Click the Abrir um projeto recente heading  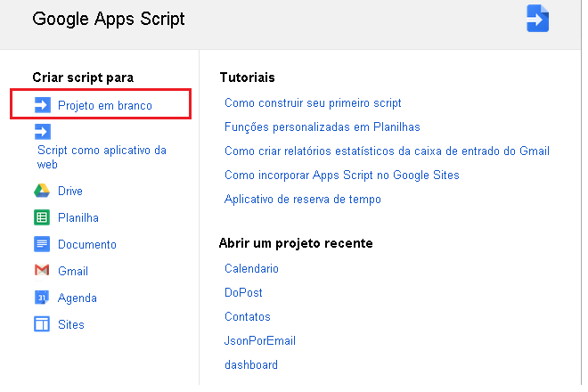(x=296, y=243)
